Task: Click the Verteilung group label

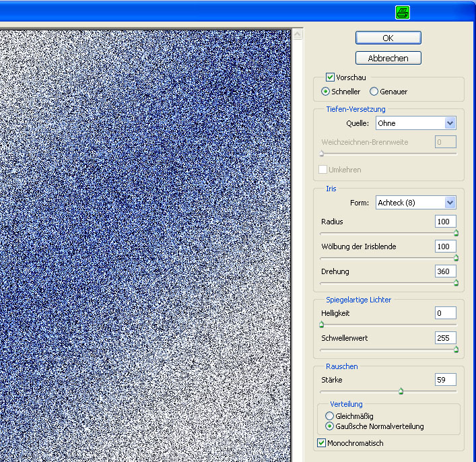Action: (346, 404)
